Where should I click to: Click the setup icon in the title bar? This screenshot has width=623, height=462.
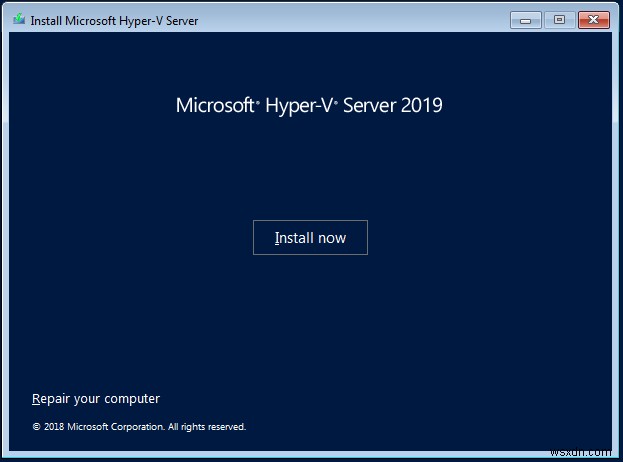click(x=19, y=19)
